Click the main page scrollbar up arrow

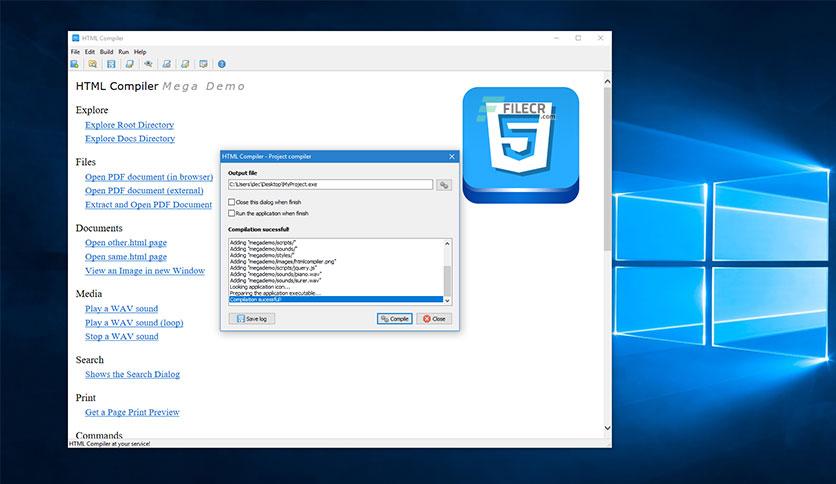click(x=607, y=82)
